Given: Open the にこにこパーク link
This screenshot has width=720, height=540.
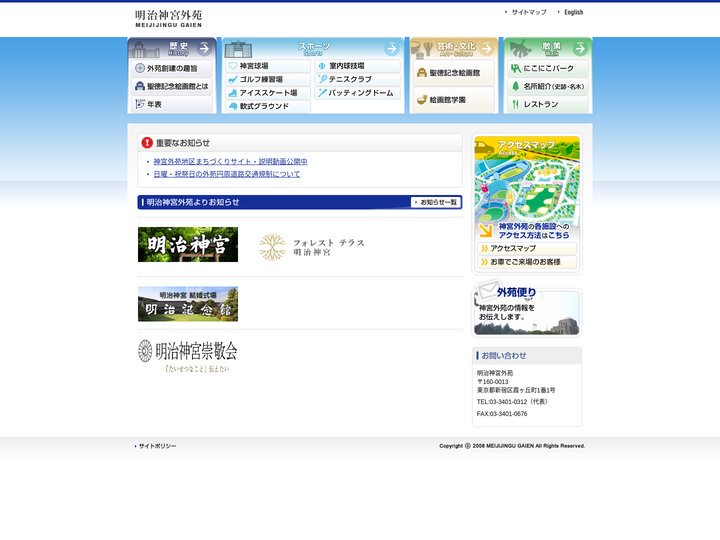Looking at the screenshot, I should 547,68.
